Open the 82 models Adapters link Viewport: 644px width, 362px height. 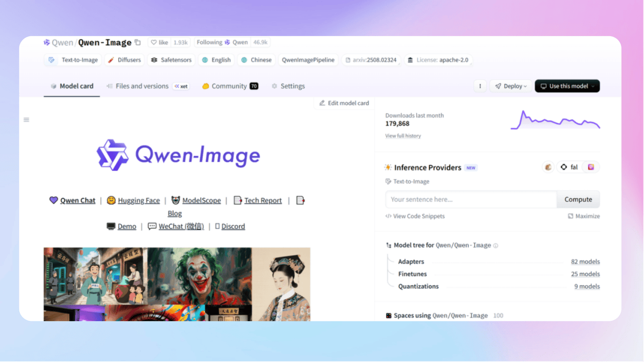[585, 261]
